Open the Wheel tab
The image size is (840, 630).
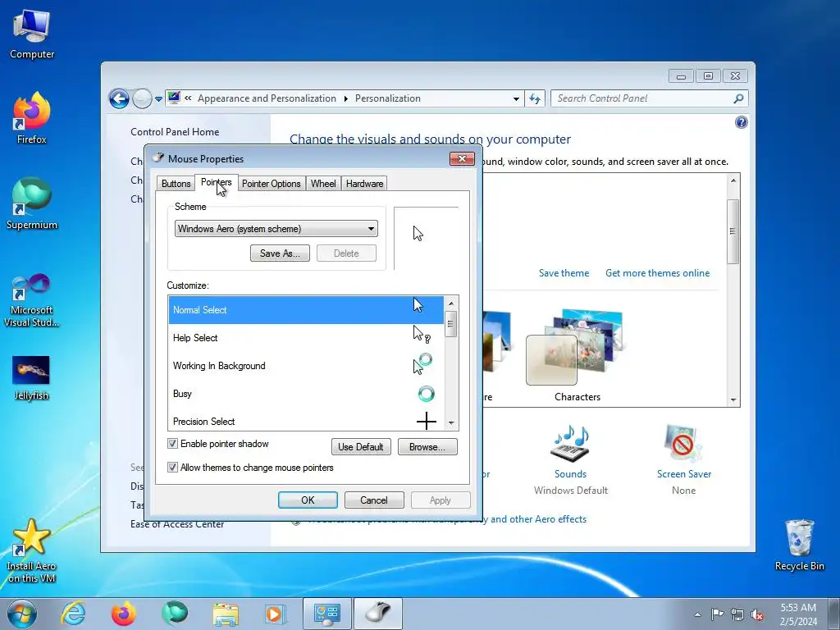(x=323, y=184)
